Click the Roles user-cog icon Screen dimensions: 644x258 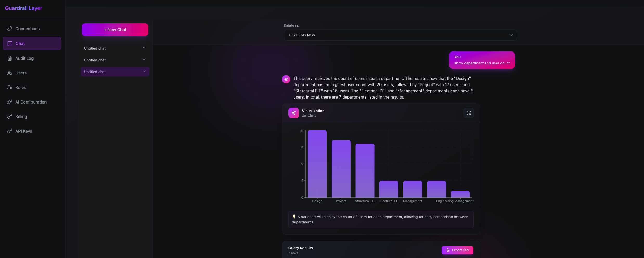pos(10,87)
